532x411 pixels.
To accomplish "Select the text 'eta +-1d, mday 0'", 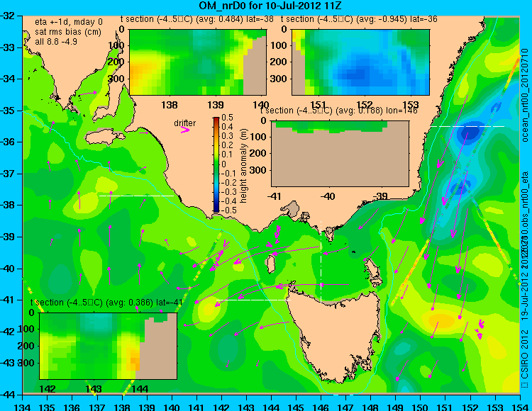I will click(69, 22).
